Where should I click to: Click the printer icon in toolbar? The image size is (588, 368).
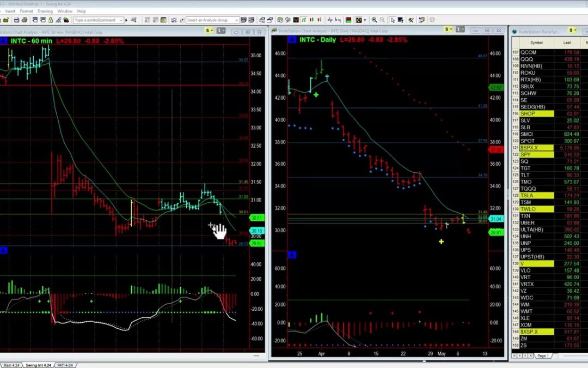pos(24,20)
